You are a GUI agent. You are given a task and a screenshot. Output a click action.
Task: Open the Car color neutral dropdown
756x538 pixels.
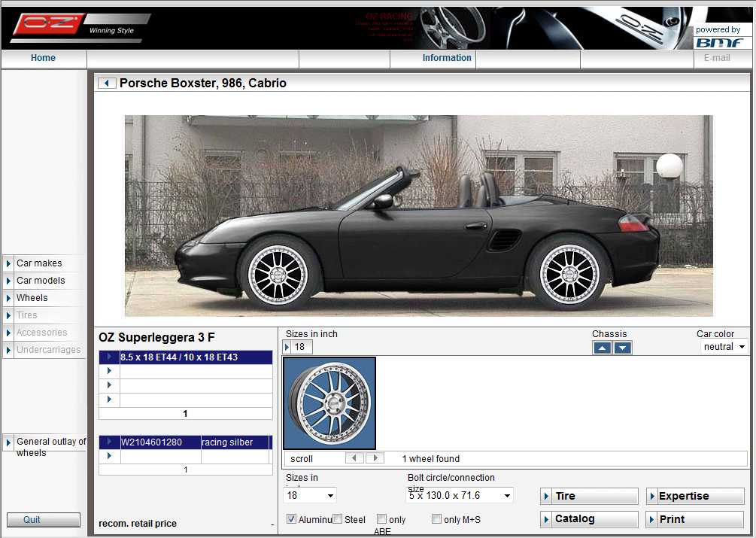[724, 347]
